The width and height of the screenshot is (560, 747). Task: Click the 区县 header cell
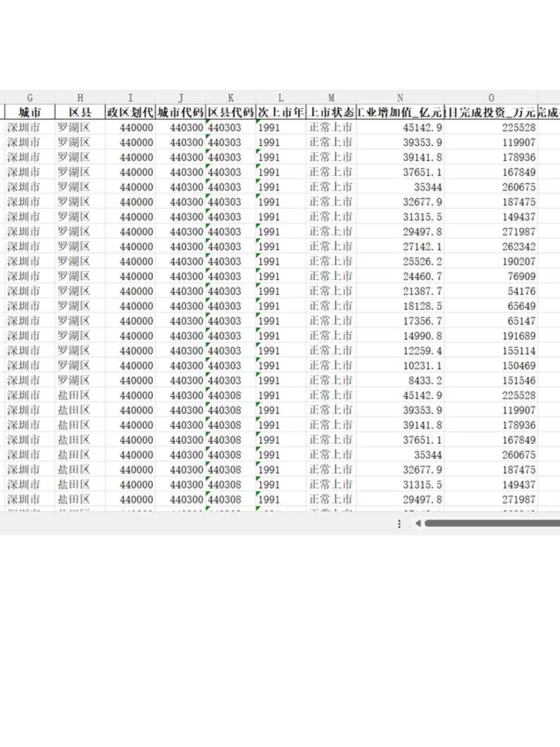point(80,112)
